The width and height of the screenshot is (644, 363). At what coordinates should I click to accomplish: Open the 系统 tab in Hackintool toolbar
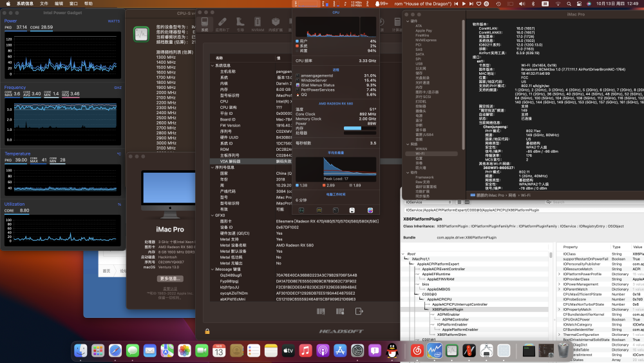pyautogui.click(x=205, y=25)
